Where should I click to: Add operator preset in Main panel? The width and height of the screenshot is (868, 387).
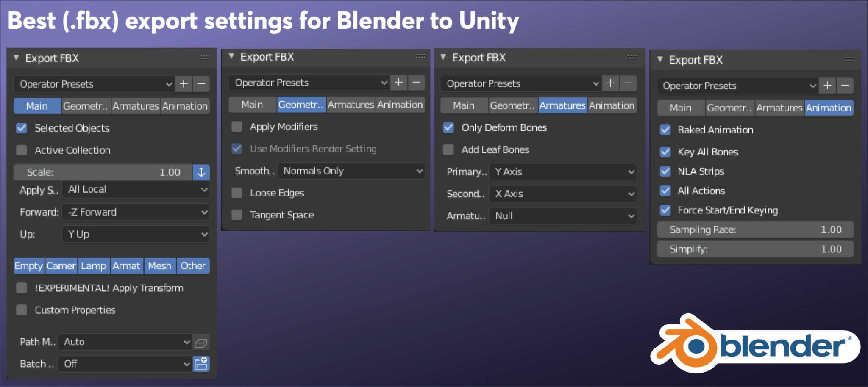184,84
